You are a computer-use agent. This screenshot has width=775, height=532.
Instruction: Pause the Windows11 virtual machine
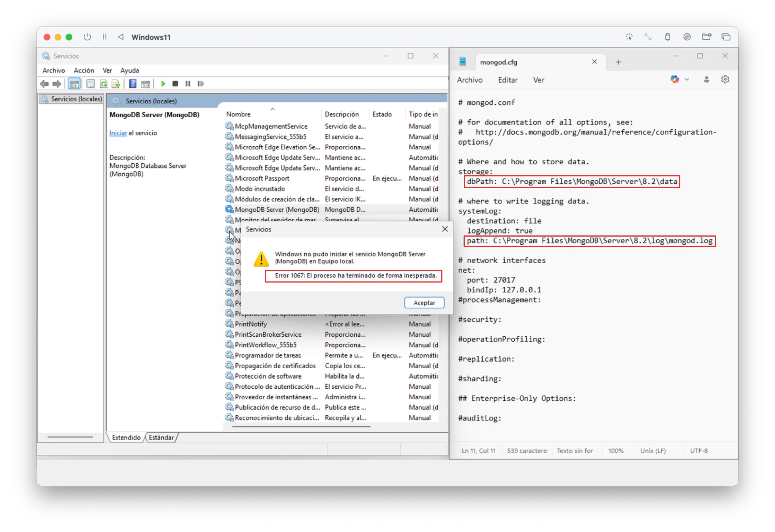point(105,37)
